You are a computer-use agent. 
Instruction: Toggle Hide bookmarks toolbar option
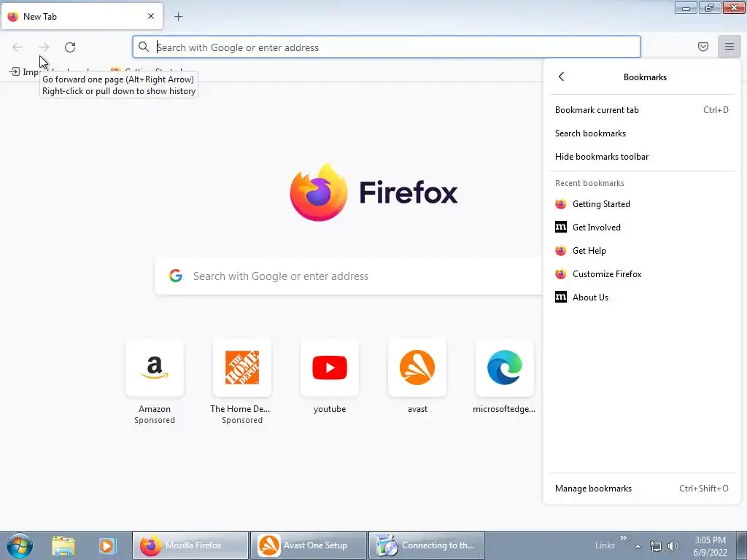click(641, 157)
